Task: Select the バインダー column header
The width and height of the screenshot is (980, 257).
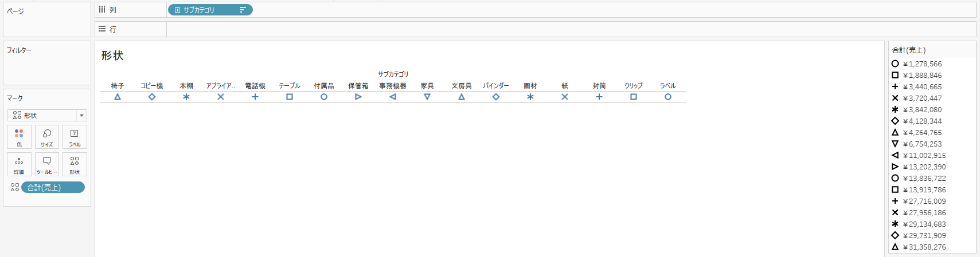Action: coord(496,85)
